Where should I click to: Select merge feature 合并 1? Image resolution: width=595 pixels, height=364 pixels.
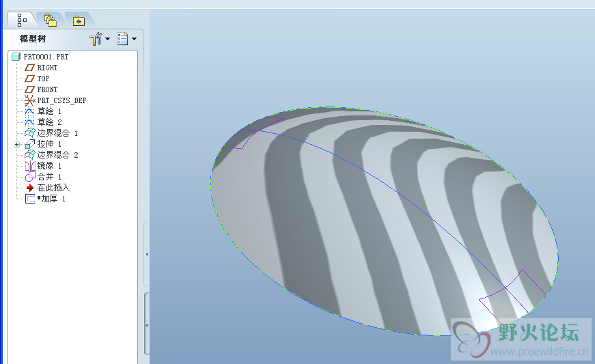[49, 177]
